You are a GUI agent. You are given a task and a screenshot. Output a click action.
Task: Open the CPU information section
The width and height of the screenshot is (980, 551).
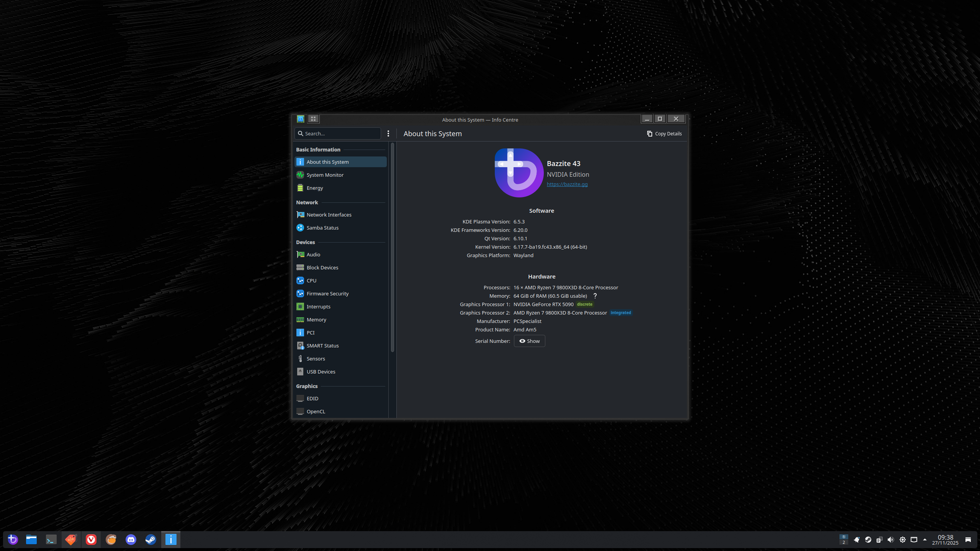[312, 280]
